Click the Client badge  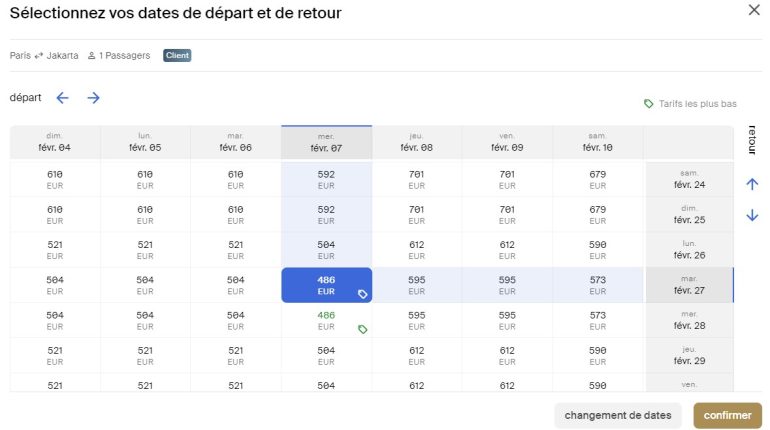(177, 55)
